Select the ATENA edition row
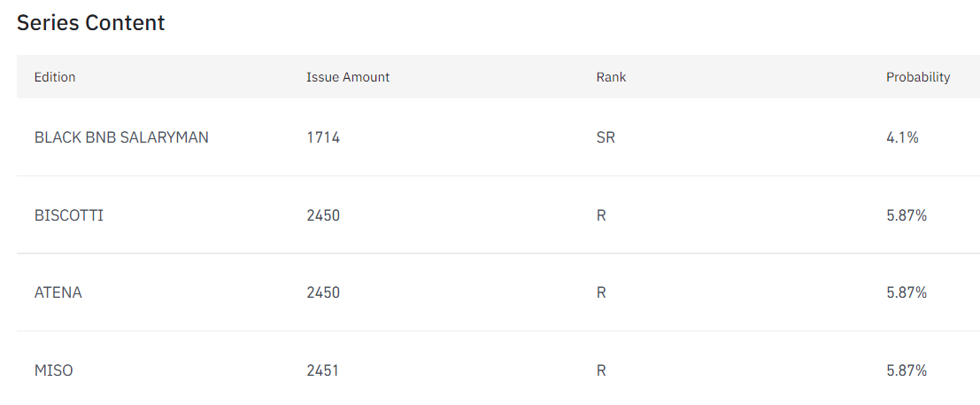The width and height of the screenshot is (980, 405). [x=58, y=292]
